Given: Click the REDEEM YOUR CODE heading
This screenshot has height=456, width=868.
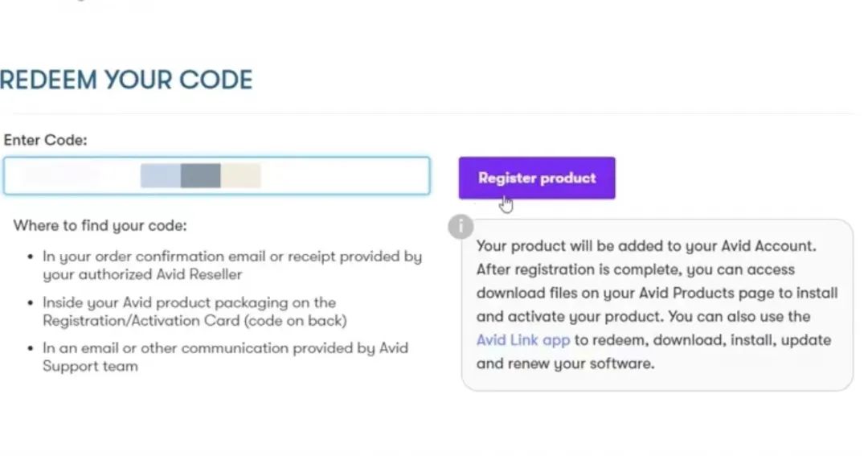Looking at the screenshot, I should 126,80.
